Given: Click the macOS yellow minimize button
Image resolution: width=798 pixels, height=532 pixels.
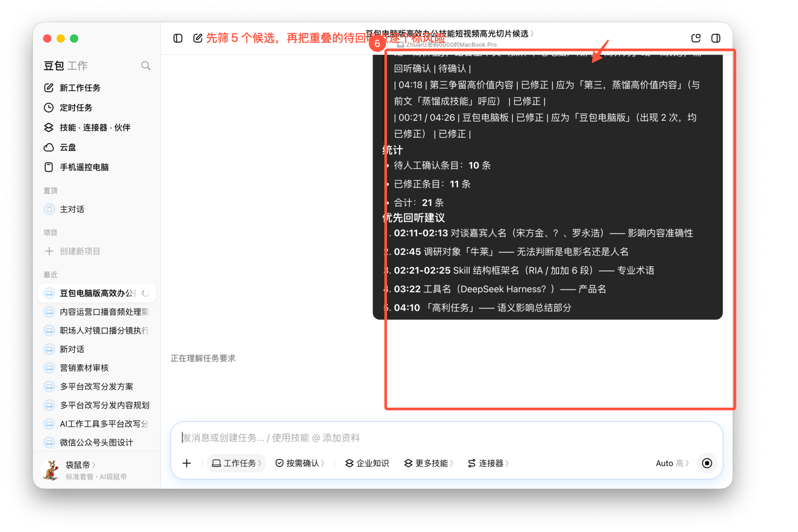Looking at the screenshot, I should [61, 38].
